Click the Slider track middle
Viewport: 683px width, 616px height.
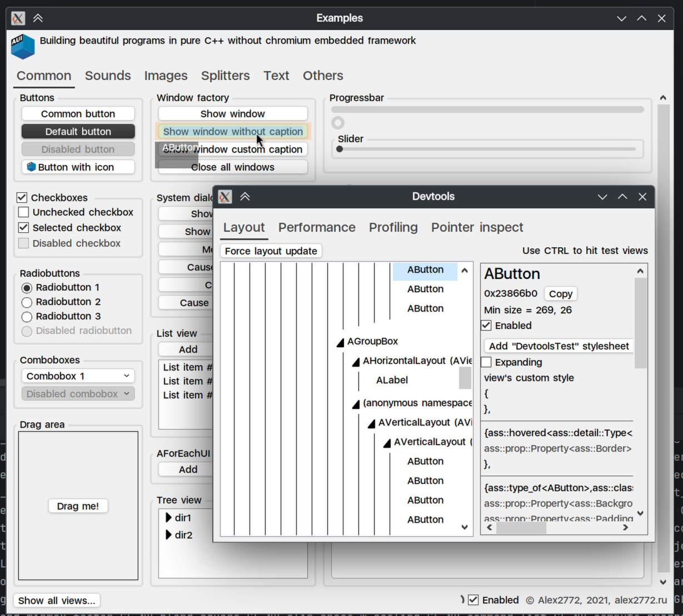pos(487,149)
